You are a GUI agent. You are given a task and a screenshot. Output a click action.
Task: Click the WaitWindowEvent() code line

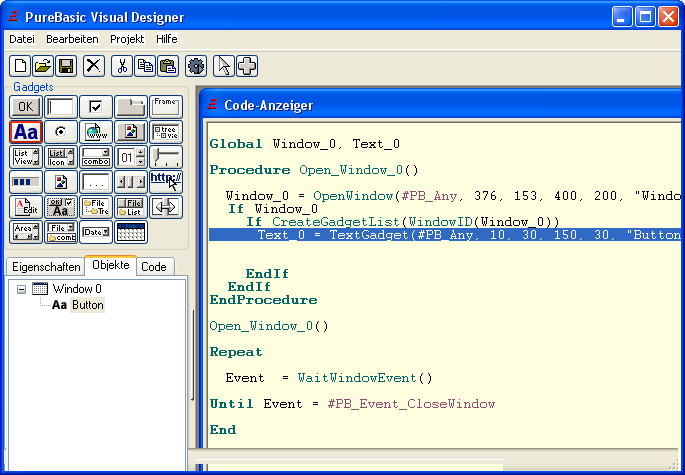click(x=329, y=378)
